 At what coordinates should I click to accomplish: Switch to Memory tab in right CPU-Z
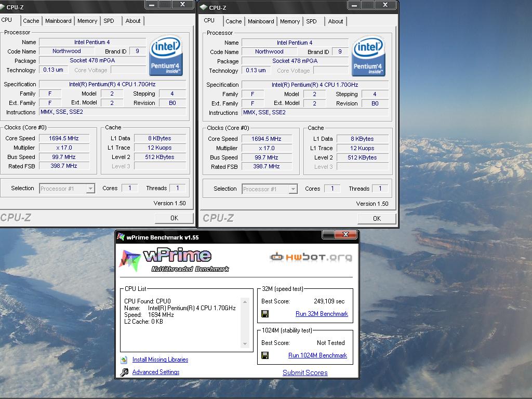pos(290,21)
